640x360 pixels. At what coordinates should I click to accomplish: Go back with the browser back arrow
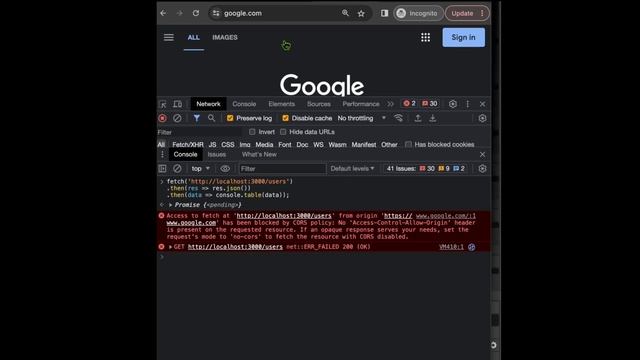[163, 13]
